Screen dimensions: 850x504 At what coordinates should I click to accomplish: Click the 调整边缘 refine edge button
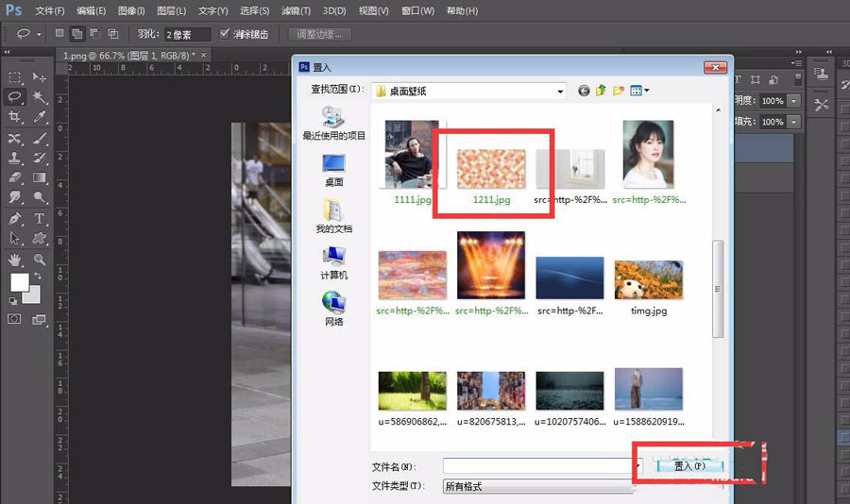(x=319, y=34)
